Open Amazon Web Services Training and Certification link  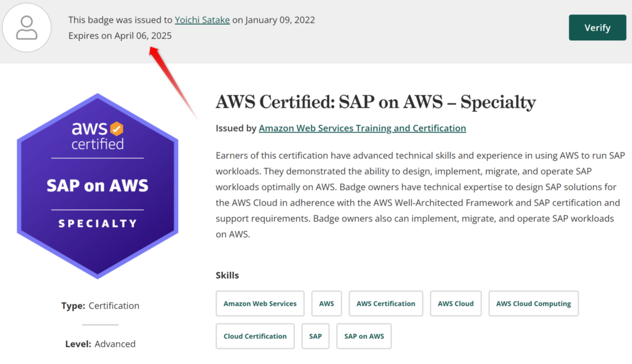coord(362,128)
